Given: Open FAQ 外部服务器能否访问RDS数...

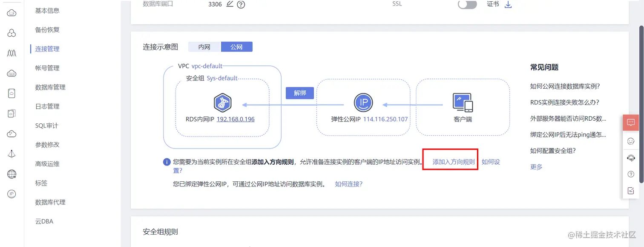Looking at the screenshot, I should [568, 119].
